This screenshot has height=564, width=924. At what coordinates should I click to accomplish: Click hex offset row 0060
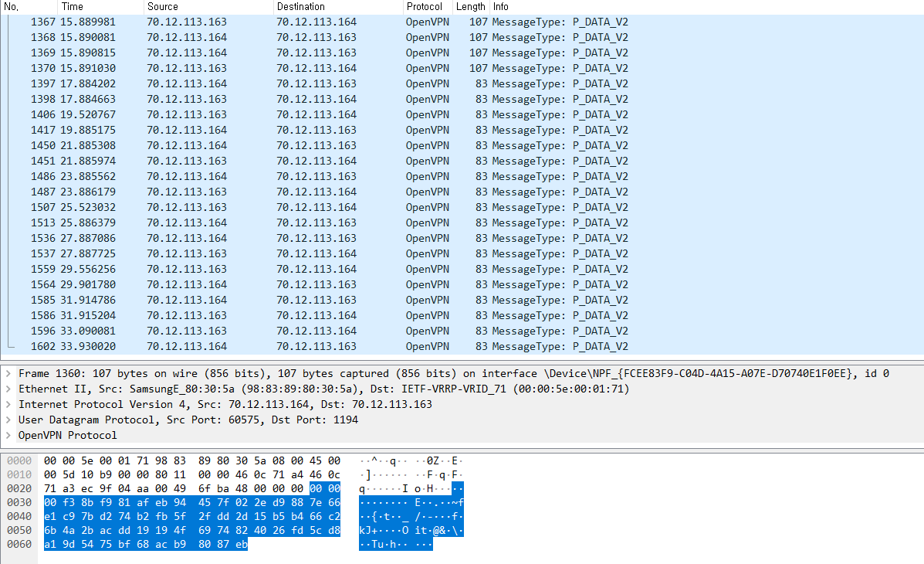point(19,544)
